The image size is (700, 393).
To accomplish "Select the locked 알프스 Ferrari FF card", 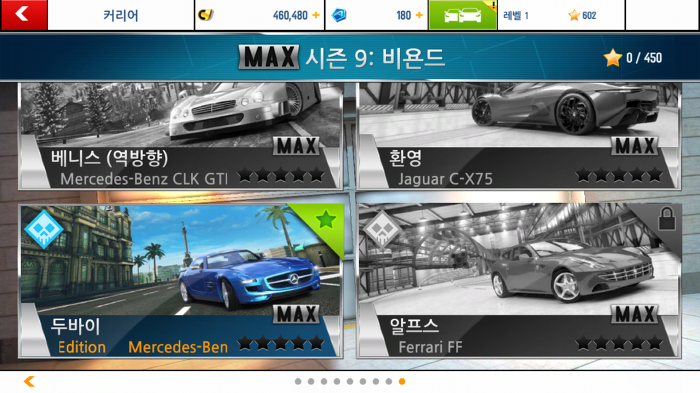I will pyautogui.click(x=519, y=281).
